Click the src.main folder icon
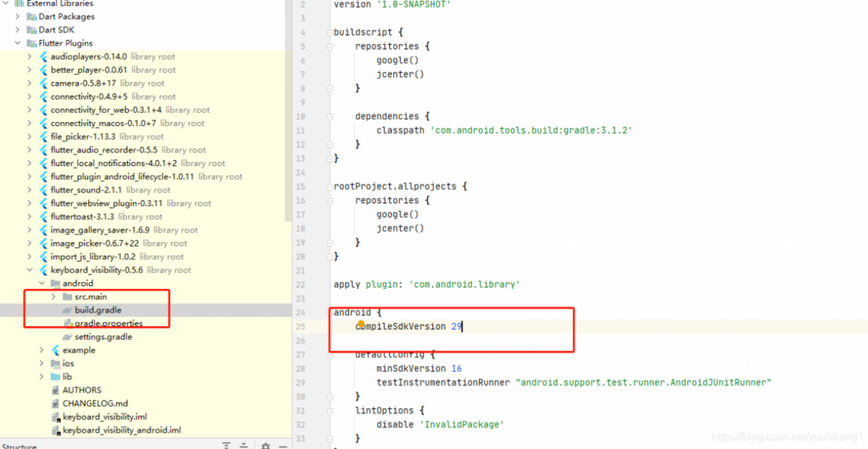Screen dimensions: 868x449 [68, 297]
